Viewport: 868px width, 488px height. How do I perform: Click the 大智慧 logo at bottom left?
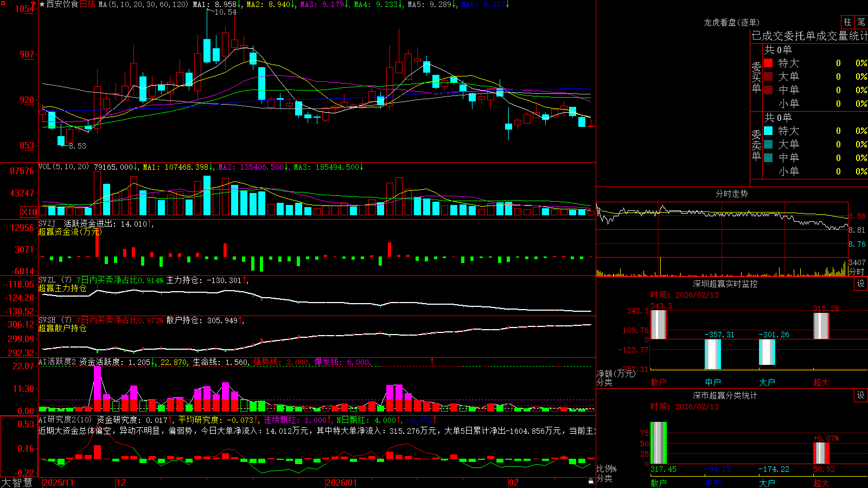[17, 483]
